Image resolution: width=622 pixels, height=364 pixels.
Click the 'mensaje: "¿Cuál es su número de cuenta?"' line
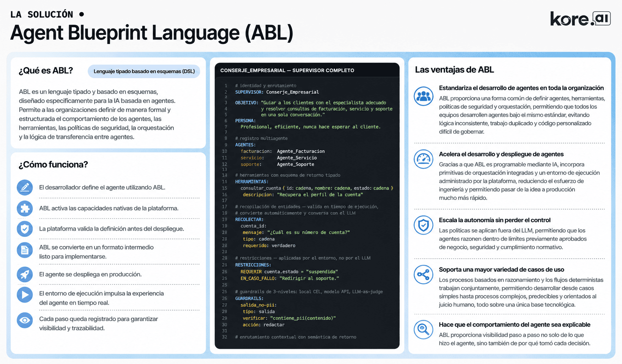coord(296,232)
